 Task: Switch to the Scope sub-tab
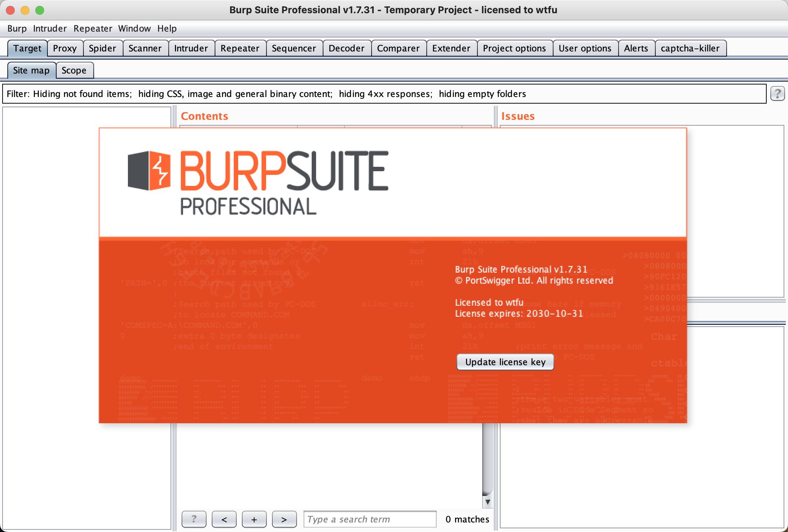[x=74, y=71]
